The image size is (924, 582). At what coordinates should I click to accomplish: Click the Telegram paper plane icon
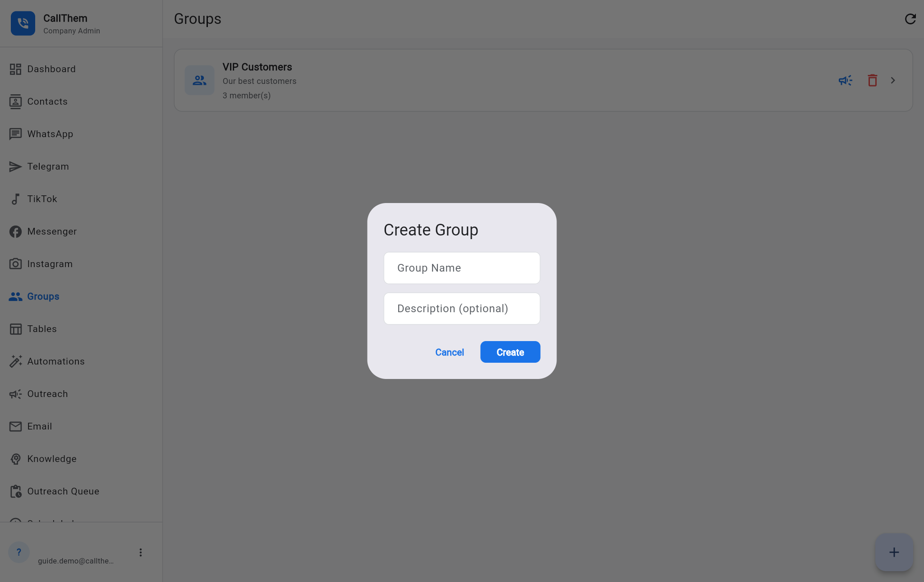[x=15, y=166]
